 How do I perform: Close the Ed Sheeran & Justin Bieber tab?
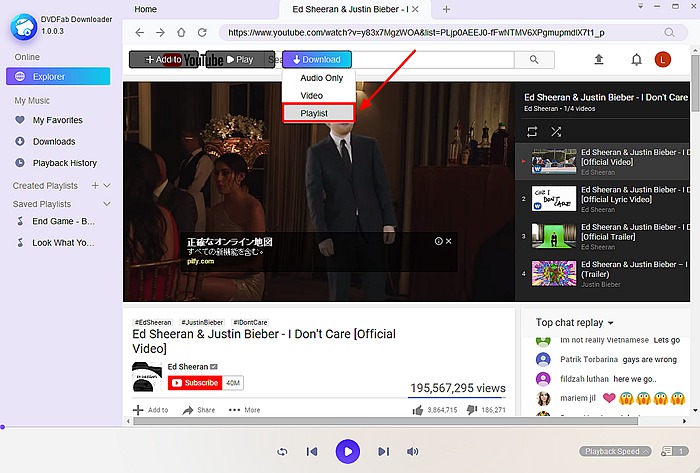pos(415,9)
